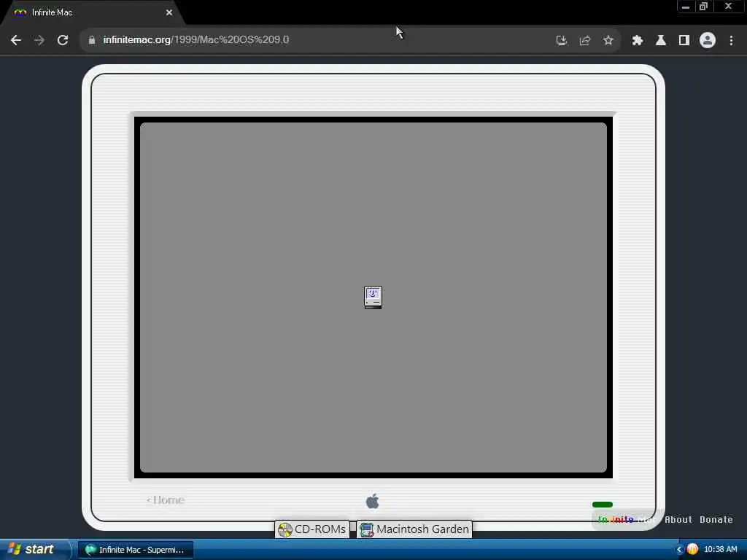Minimize the browser window
747x560 pixels.
(686, 7)
